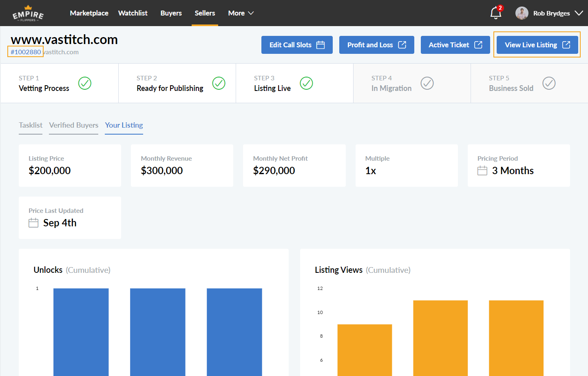The width and height of the screenshot is (588, 376).
Task: Click external-link icon in View Live Listing
Action: [x=566, y=45]
